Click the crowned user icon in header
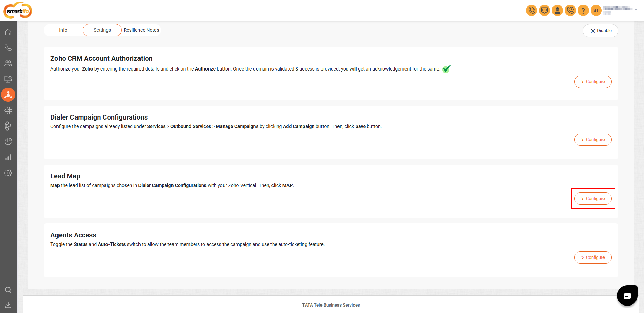Viewport: 644px width, 313px height. 557,11
